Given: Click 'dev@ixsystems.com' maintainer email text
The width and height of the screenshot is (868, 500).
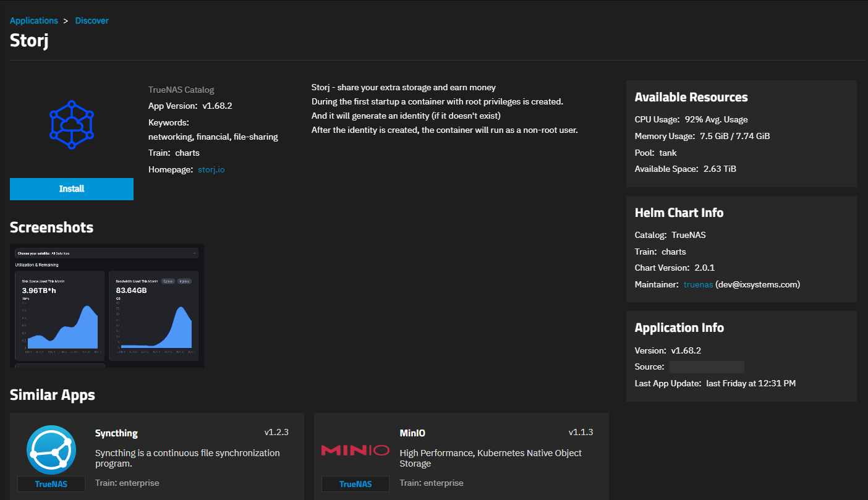Looking at the screenshot, I should pyautogui.click(x=758, y=284).
